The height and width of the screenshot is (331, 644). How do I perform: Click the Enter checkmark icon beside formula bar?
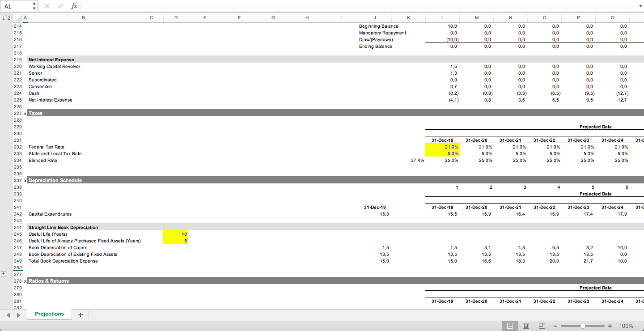(60, 6)
